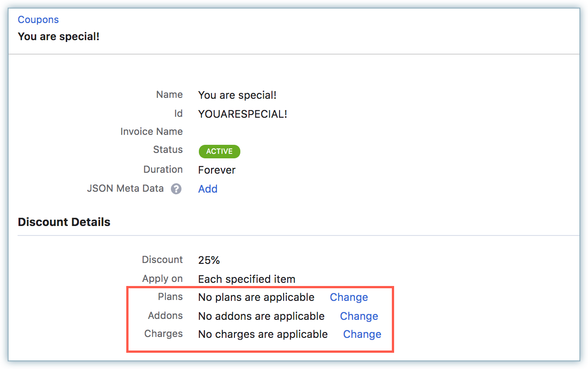Click 'No charges are applicable' text
This screenshot has height=369, width=588.
tap(263, 334)
